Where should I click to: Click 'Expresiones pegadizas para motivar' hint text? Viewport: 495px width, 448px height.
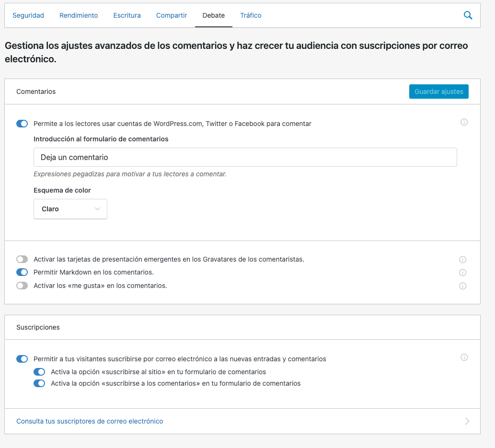click(130, 174)
